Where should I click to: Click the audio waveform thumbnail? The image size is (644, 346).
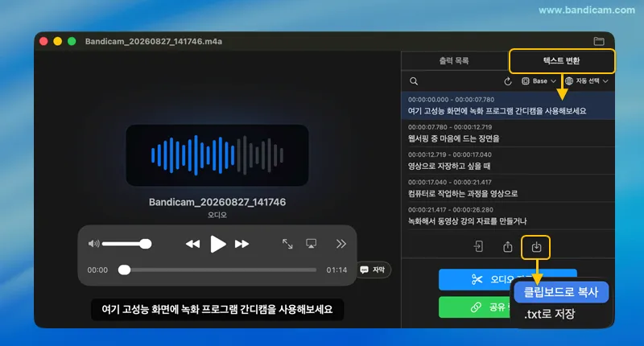(217, 155)
